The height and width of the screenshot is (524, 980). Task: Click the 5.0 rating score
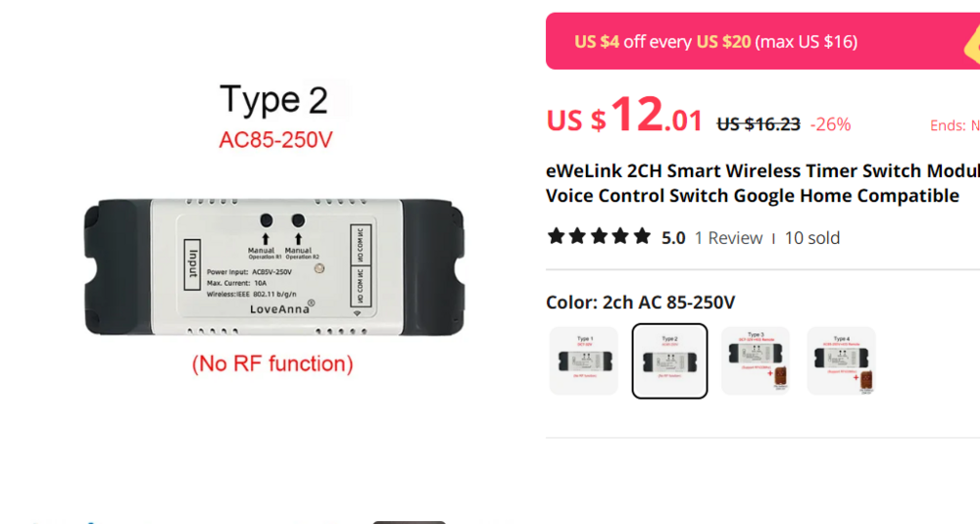coord(673,238)
